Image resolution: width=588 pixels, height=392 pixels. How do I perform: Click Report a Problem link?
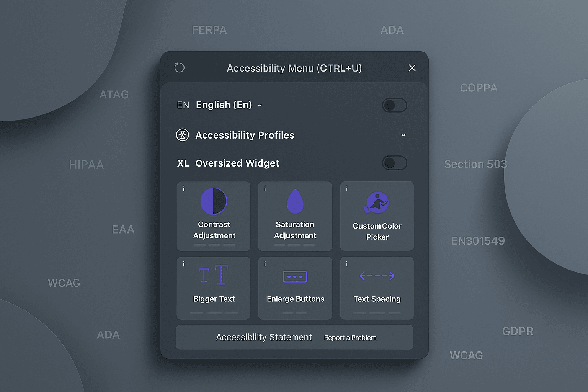[x=350, y=338]
